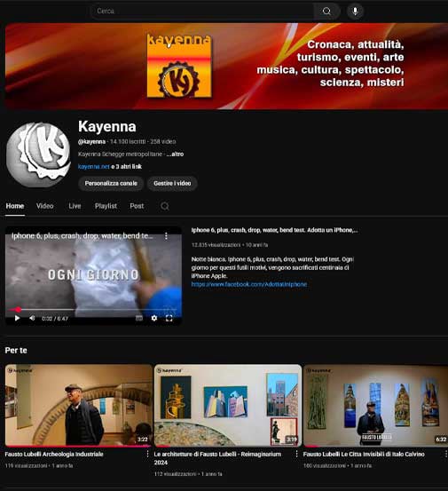Screen dimensions: 448x491
Task: Open Le Citta Invisibili di Italo Calvino thumbnail
Action: pos(376,405)
